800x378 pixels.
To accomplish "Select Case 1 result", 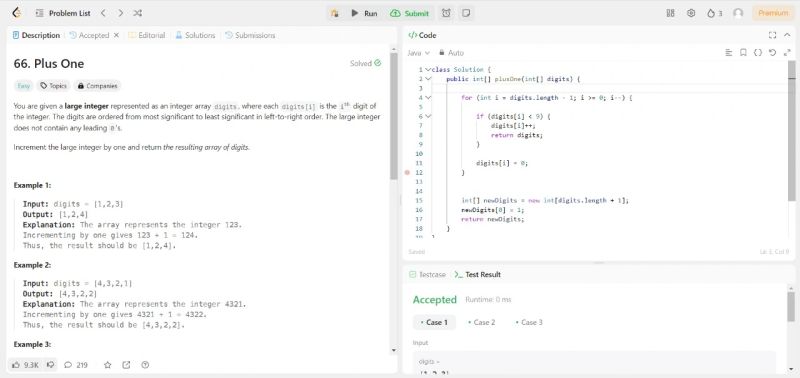I will click(x=434, y=322).
